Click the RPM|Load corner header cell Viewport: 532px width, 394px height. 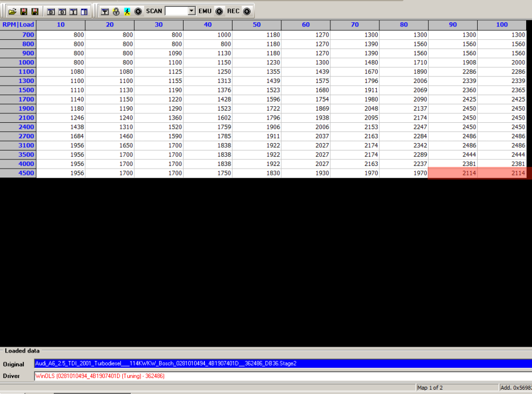pos(18,25)
